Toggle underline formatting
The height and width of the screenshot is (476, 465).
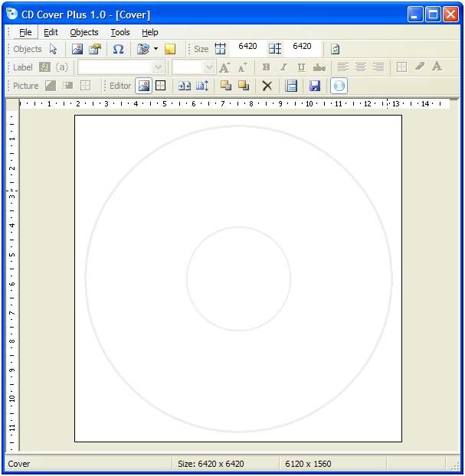[x=302, y=67]
